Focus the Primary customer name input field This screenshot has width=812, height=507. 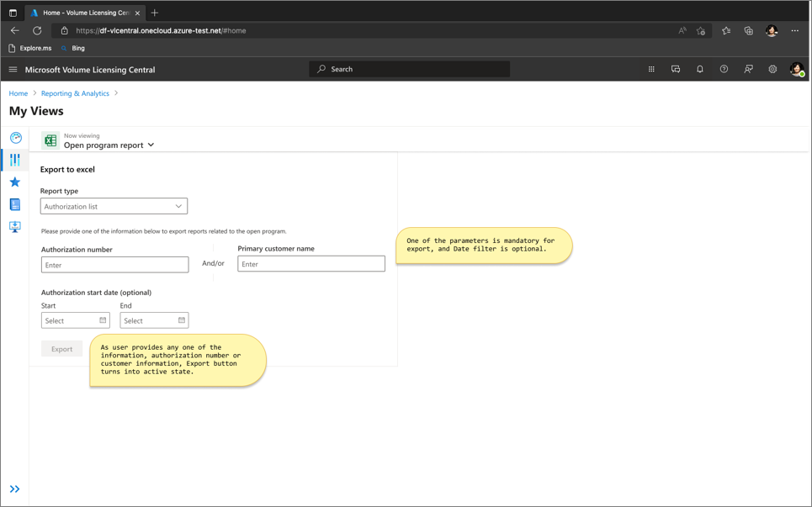pos(311,264)
